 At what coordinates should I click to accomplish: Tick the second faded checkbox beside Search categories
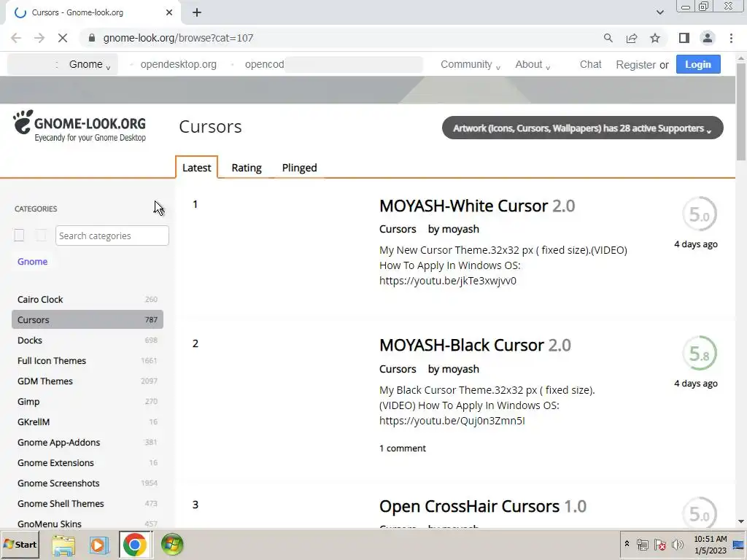[x=41, y=236]
